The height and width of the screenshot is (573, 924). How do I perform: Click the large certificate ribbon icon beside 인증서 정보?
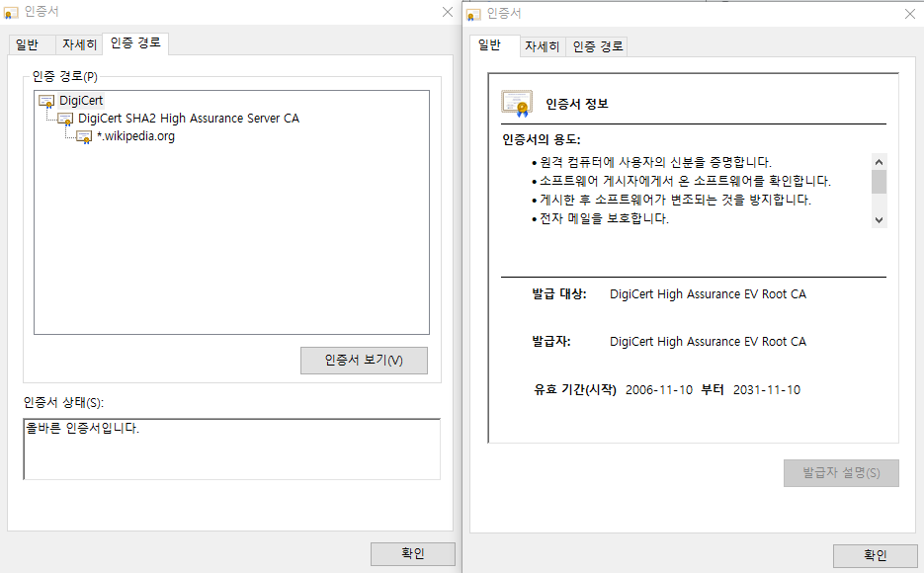click(517, 104)
